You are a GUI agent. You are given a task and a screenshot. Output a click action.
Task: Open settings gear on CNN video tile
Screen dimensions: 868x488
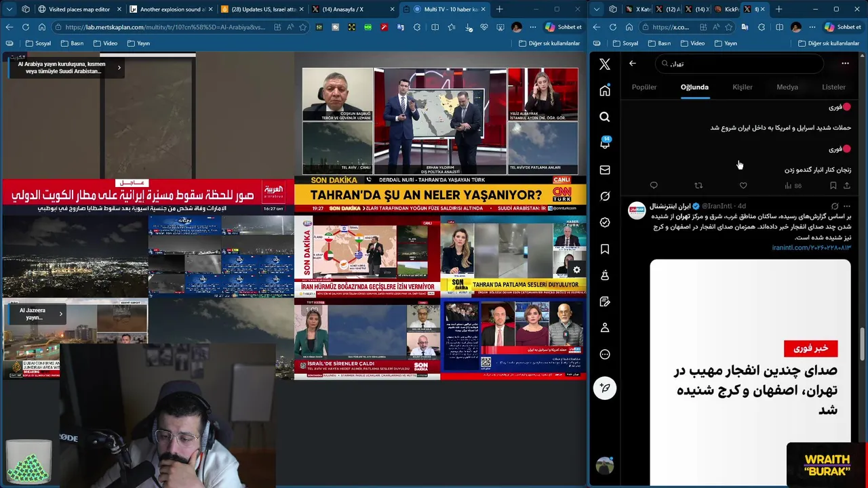[576, 270]
